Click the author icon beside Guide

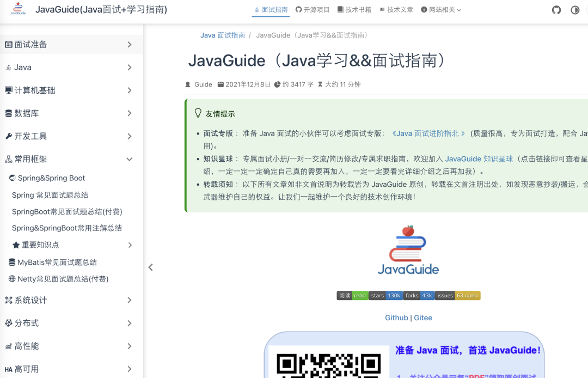(x=188, y=84)
